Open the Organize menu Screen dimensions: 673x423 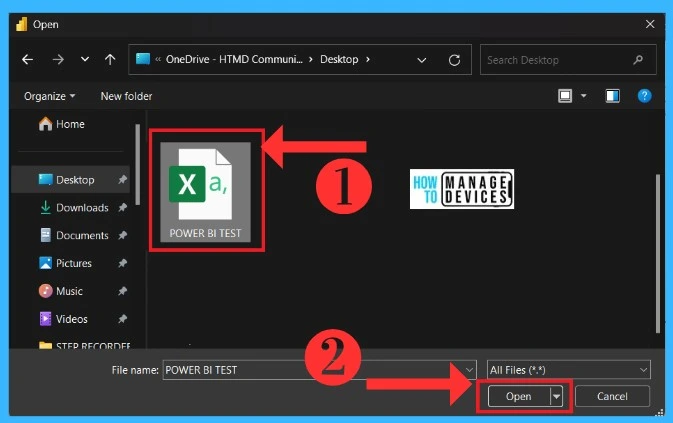click(49, 96)
